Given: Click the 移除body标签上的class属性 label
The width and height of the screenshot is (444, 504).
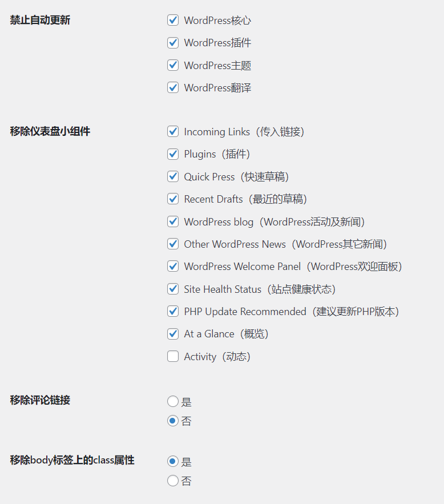Looking at the screenshot, I should coord(72,460).
